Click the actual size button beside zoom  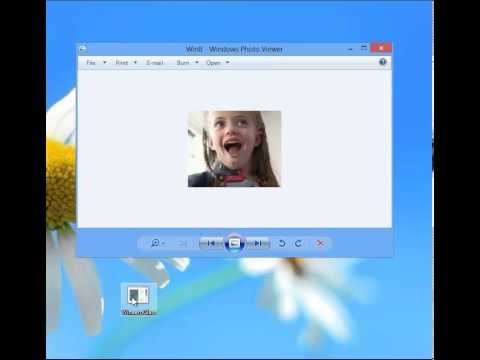click(x=182, y=244)
